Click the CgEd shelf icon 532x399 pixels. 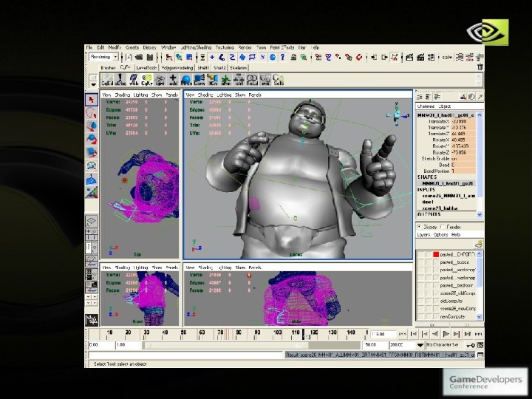coord(107,80)
